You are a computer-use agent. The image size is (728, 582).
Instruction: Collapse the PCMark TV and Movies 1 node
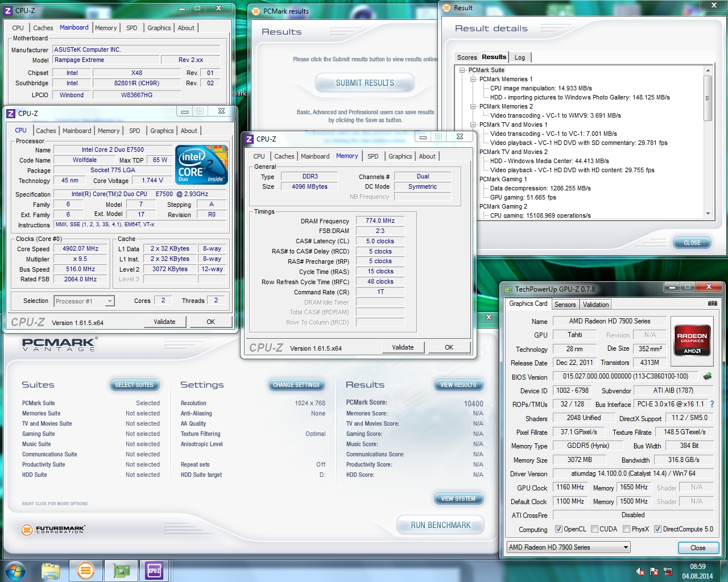(x=473, y=124)
